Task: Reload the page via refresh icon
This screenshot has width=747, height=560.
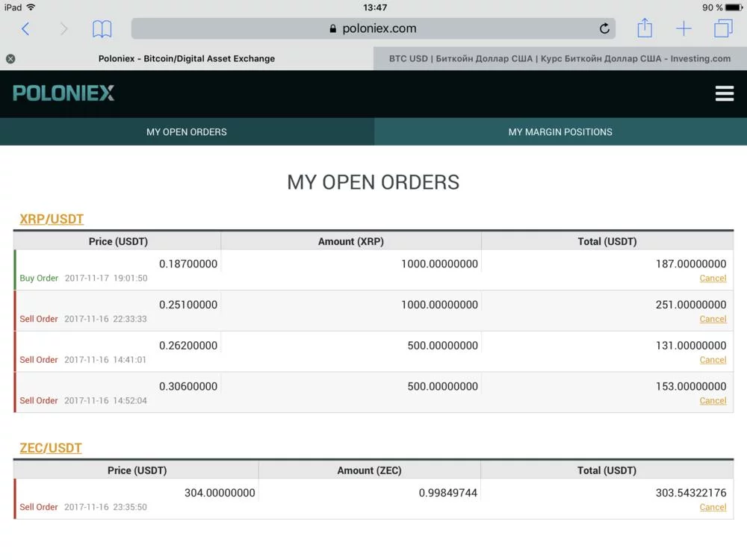Action: (604, 28)
